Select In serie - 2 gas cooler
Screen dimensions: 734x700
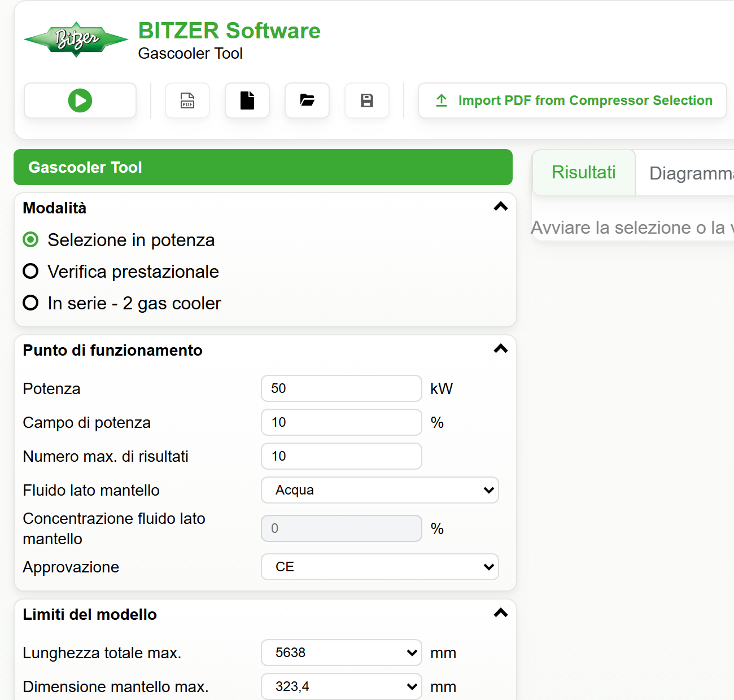click(30, 303)
